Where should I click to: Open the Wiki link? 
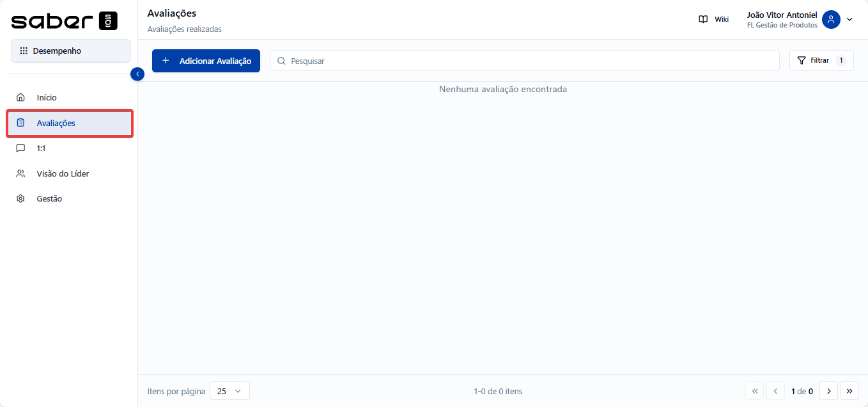pyautogui.click(x=721, y=19)
